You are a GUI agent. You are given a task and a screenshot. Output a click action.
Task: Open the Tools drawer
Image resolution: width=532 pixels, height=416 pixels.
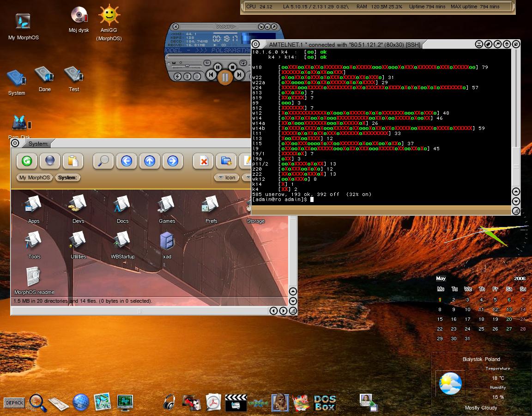[34, 240]
